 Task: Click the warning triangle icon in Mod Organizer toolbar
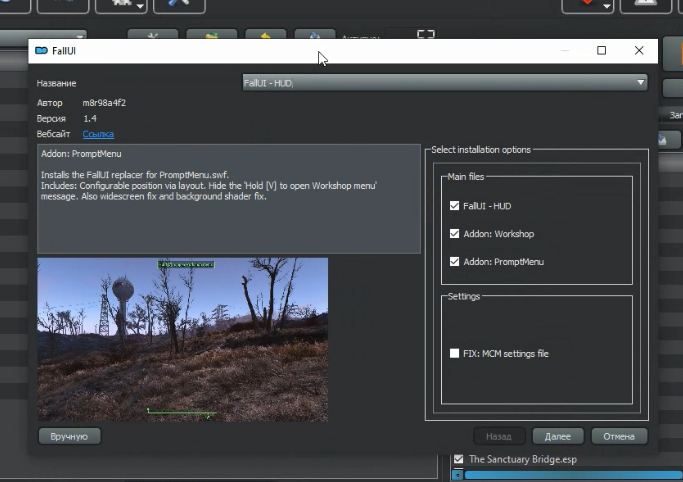pyautogui.click(x=646, y=5)
